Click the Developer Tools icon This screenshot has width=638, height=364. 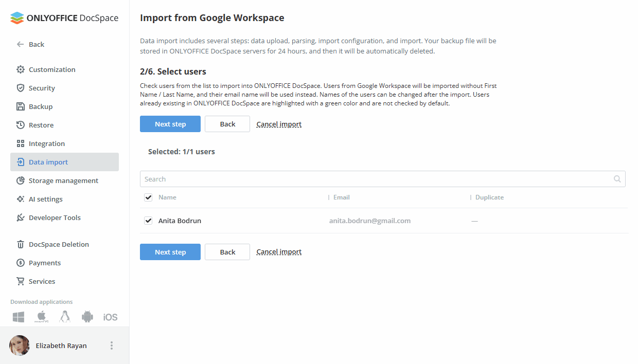[21, 217]
